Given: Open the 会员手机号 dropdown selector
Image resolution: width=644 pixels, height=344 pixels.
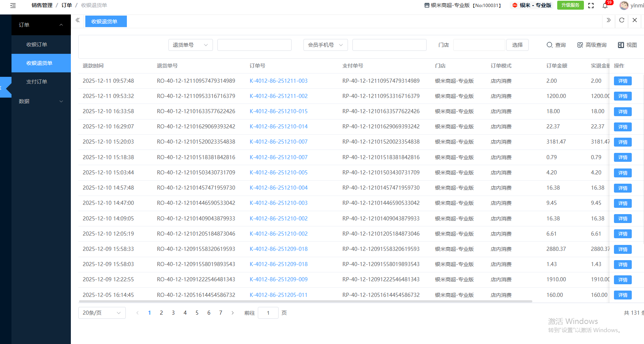Looking at the screenshot, I should pyautogui.click(x=325, y=45).
